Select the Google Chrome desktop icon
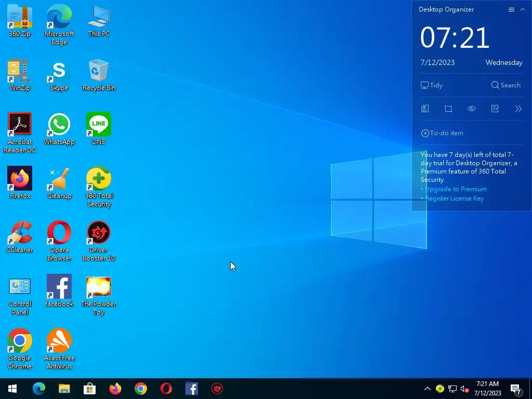532x399 pixels. point(20,349)
